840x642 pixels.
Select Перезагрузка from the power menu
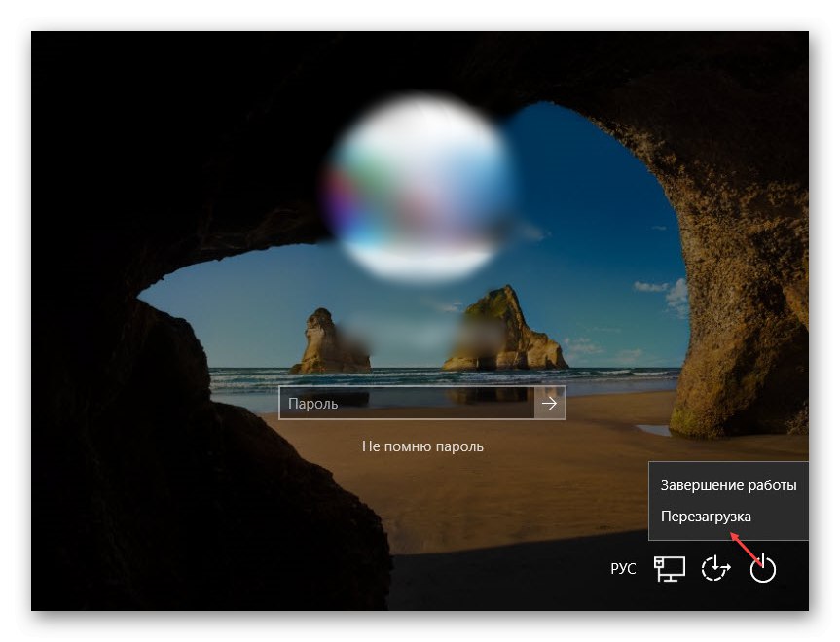pyautogui.click(x=705, y=517)
